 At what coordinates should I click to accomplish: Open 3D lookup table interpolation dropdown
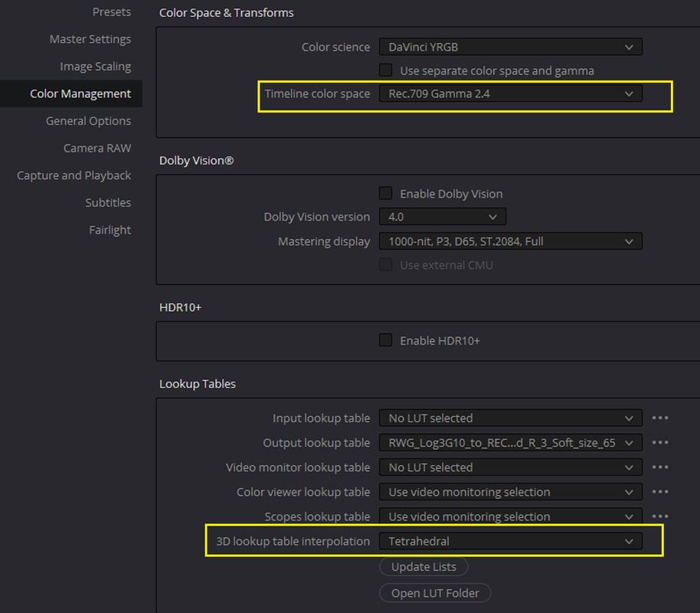pos(511,541)
